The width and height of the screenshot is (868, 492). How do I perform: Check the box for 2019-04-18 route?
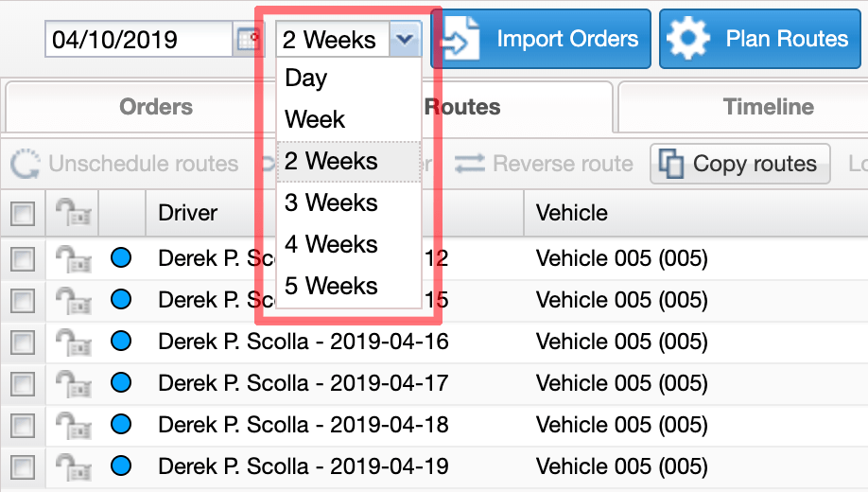pos(23,424)
